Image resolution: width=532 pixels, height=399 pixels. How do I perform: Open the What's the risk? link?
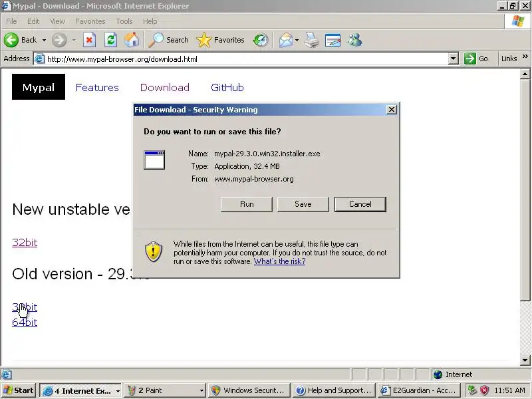[279, 261]
